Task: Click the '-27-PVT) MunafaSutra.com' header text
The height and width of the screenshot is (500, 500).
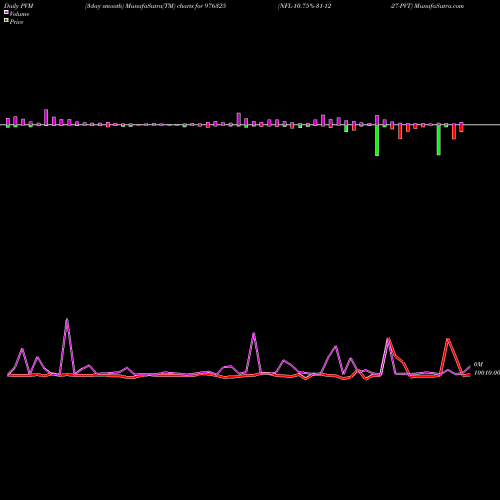Action: (427, 6)
